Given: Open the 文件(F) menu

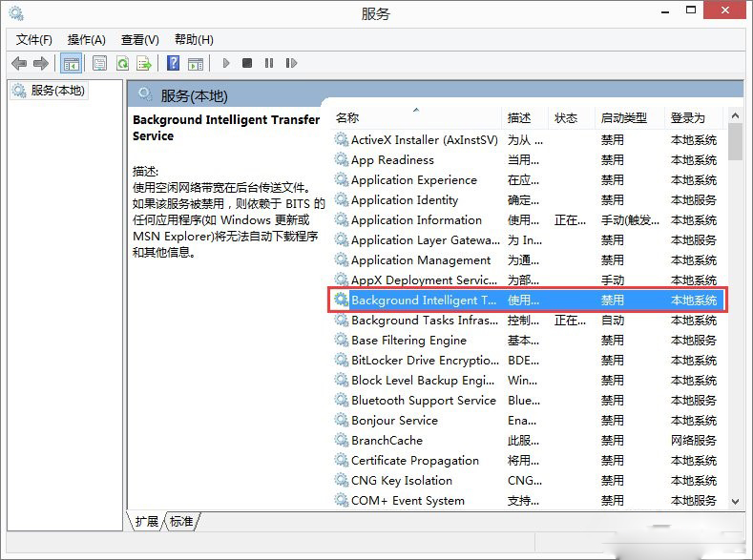Looking at the screenshot, I should pyautogui.click(x=34, y=39).
